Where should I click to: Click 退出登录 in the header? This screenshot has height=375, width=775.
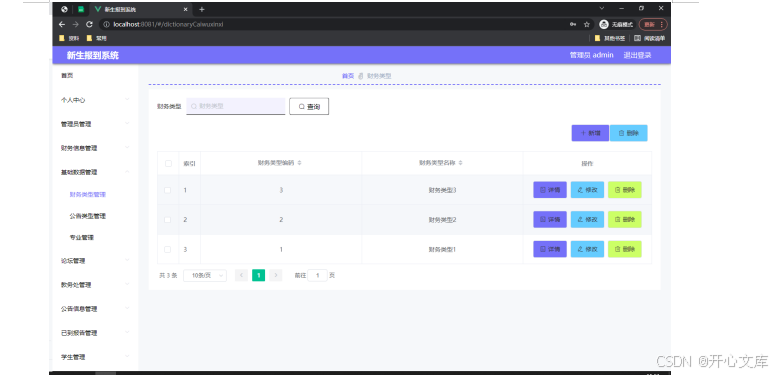tap(637, 55)
